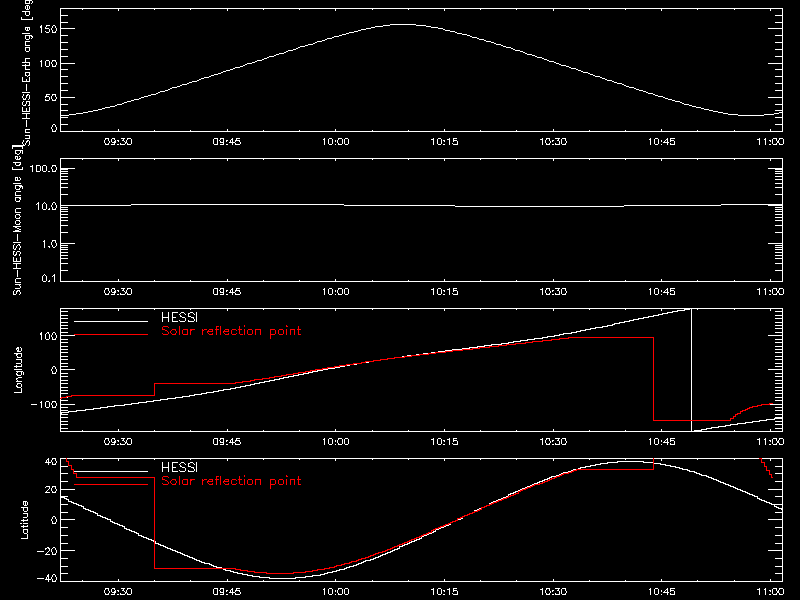Click the Latitude axis title
Image resolution: width=800 pixels, height=600 pixels.
pos(24,520)
